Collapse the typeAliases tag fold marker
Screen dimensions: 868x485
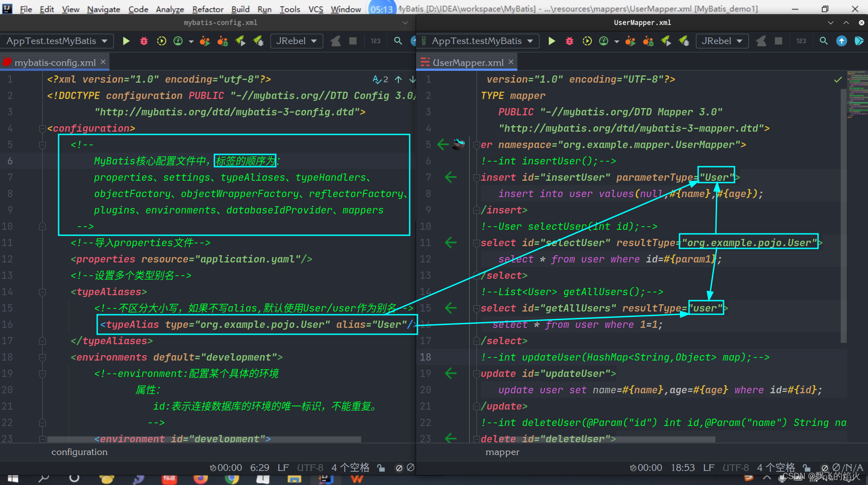42,292
